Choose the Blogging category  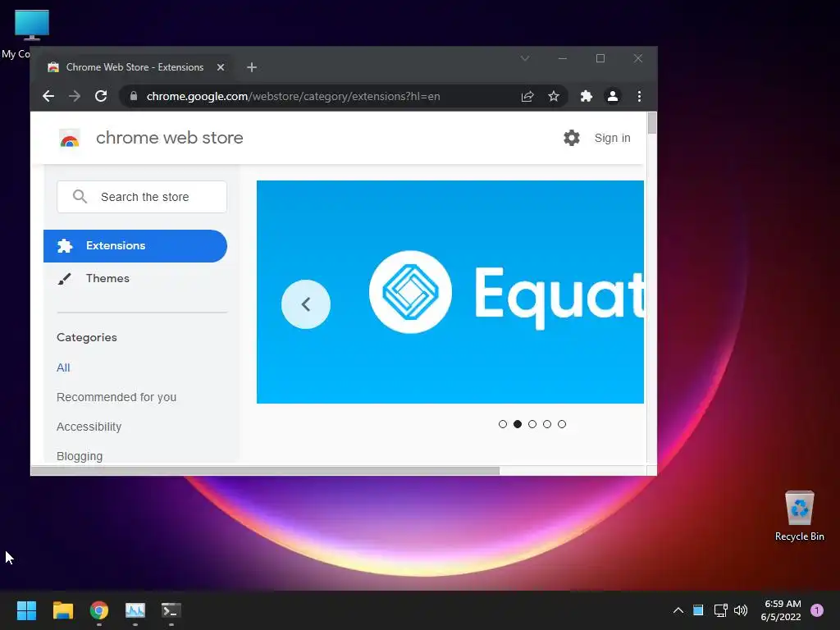click(x=80, y=456)
